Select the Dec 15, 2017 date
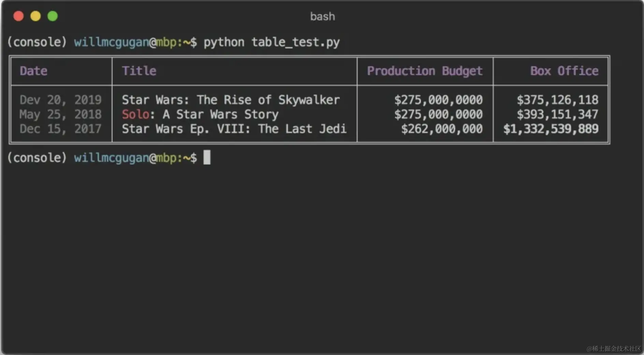 (x=61, y=129)
